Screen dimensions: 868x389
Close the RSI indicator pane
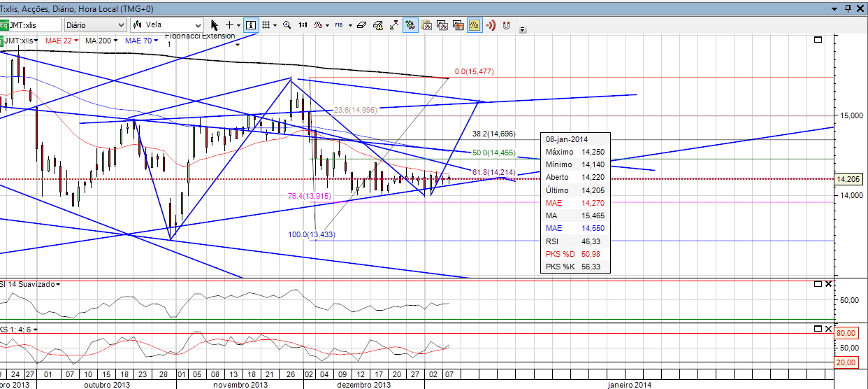coord(829,284)
